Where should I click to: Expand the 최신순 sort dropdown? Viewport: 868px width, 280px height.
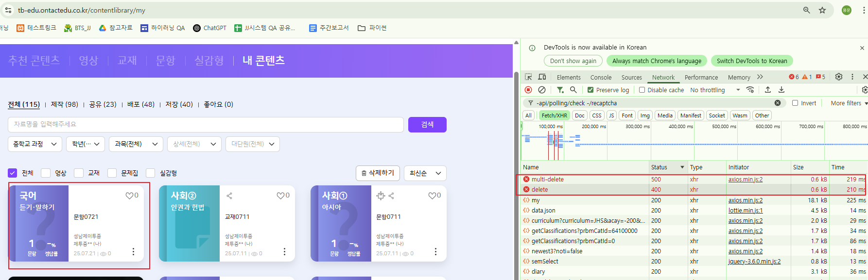(425, 173)
